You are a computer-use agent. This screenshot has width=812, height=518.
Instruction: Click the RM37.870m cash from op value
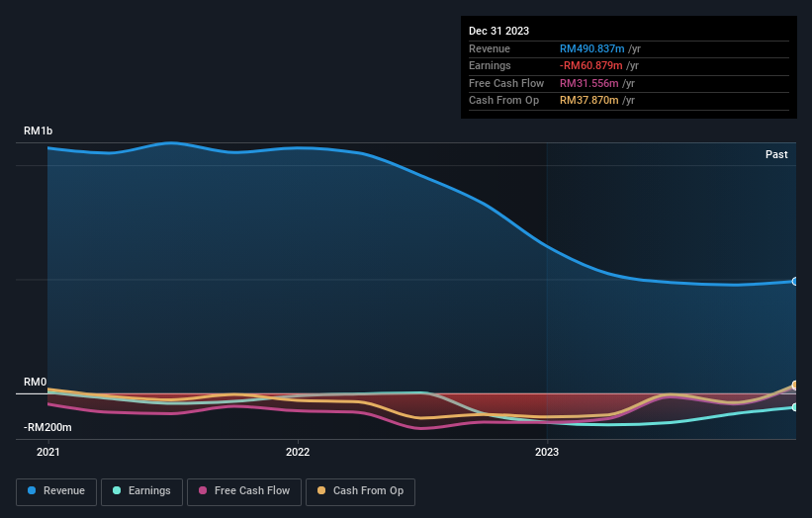[588, 101]
